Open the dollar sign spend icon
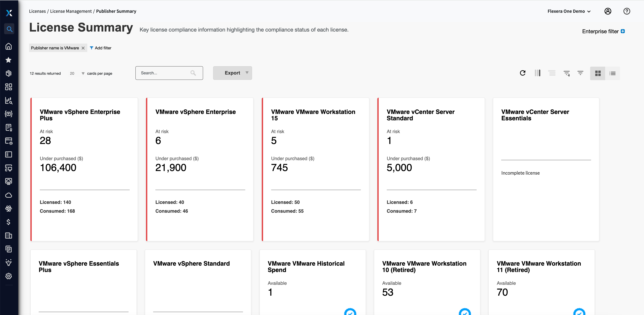Image resolution: width=644 pixels, height=315 pixels. [8, 222]
